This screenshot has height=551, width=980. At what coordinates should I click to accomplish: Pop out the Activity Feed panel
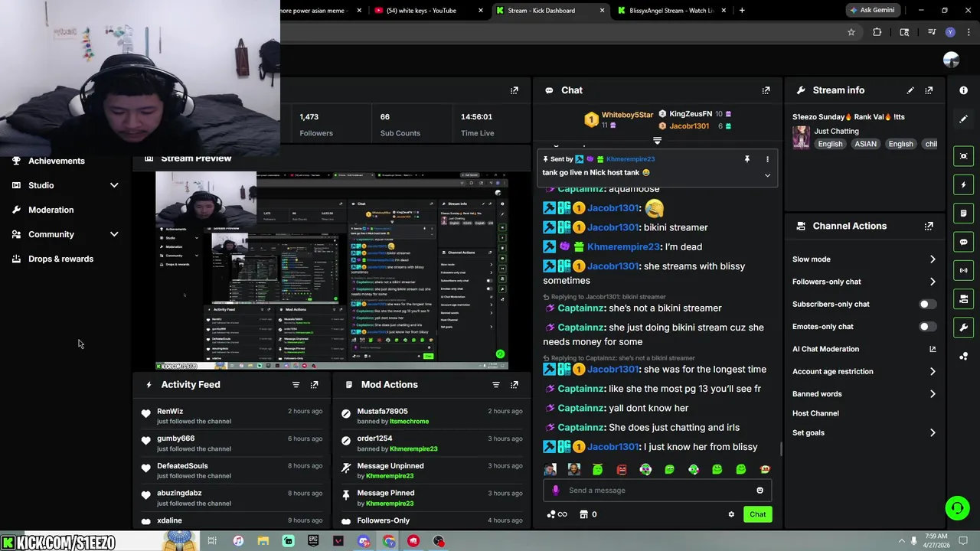[x=314, y=385]
